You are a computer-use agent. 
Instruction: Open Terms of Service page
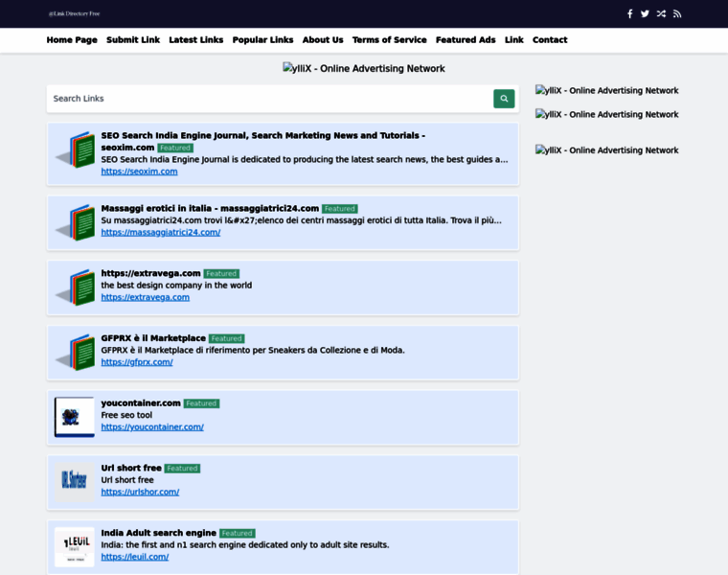390,40
